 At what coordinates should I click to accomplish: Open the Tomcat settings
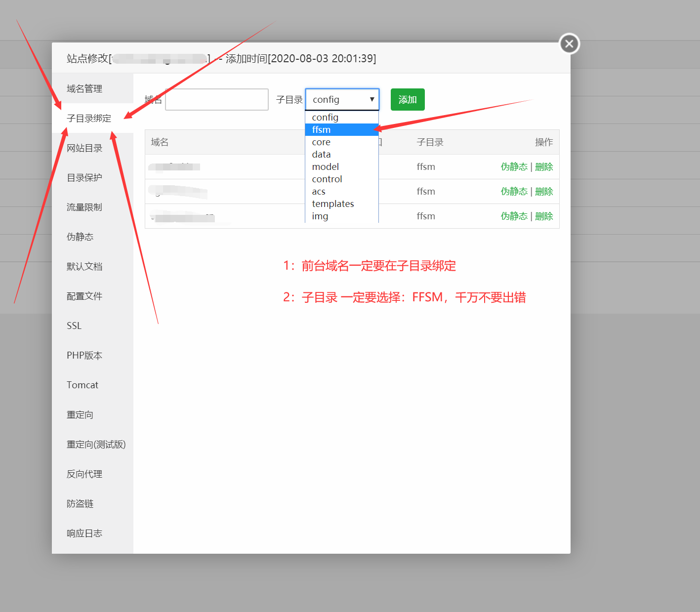click(82, 385)
